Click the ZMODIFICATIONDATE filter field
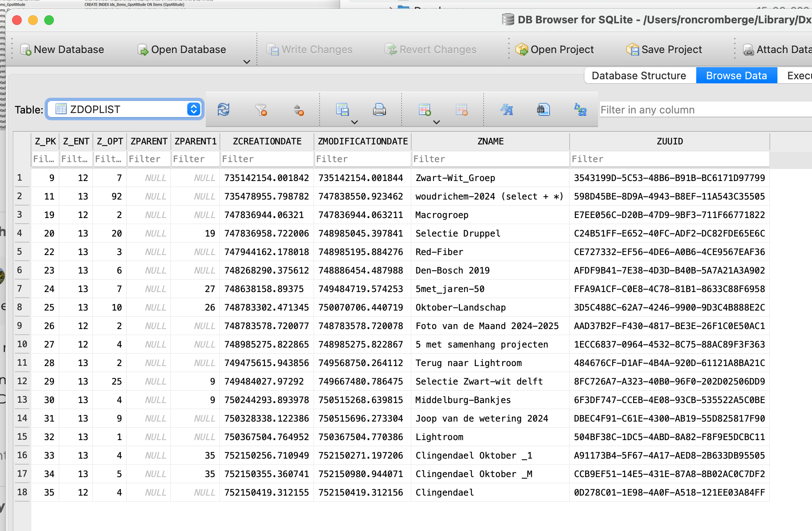The width and height of the screenshot is (812, 531). [x=363, y=159]
